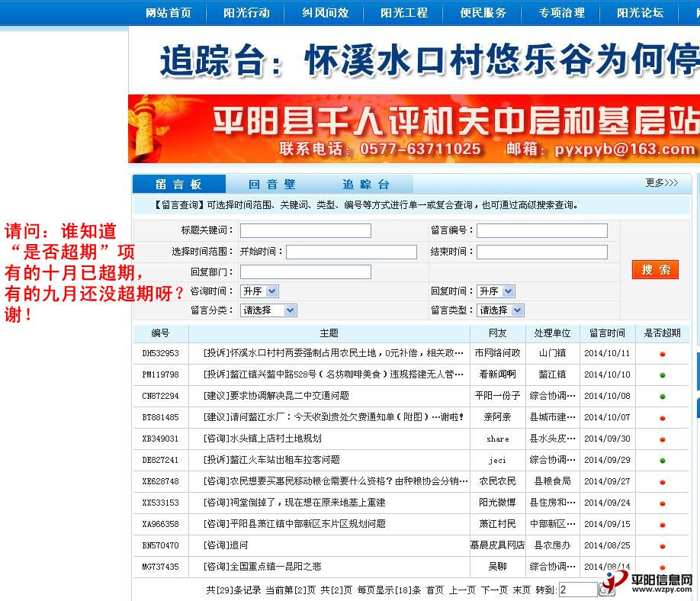Click the 网友 column header

(x=498, y=333)
